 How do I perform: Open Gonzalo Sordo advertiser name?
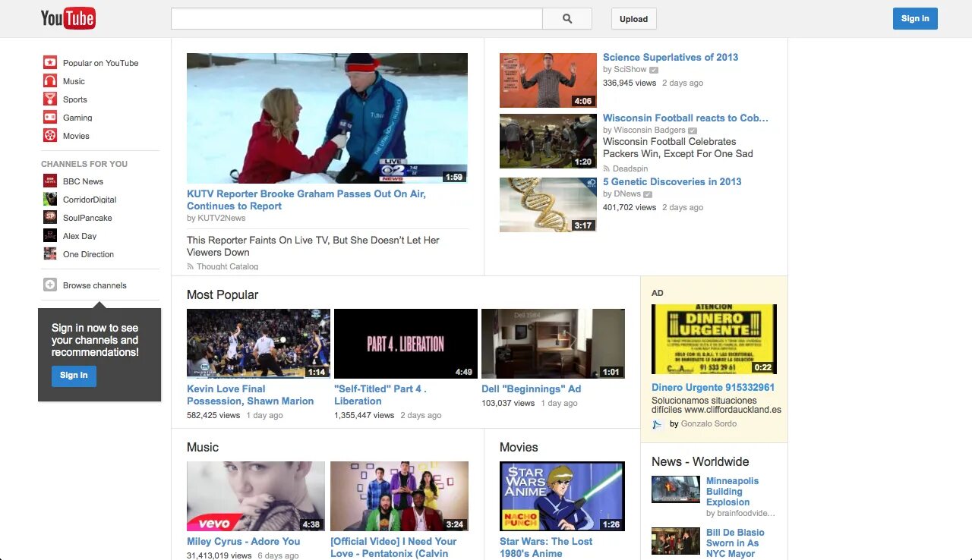pyautogui.click(x=708, y=423)
